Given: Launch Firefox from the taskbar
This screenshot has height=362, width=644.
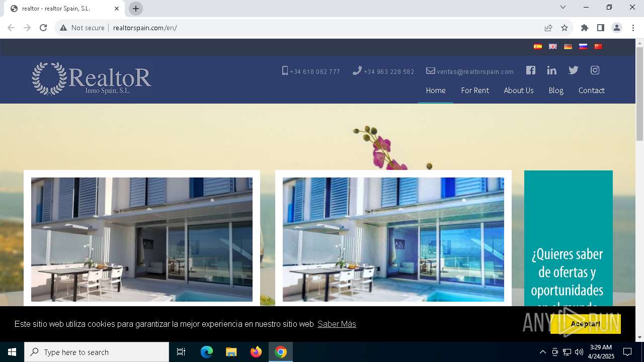Looking at the screenshot, I should [x=256, y=352].
